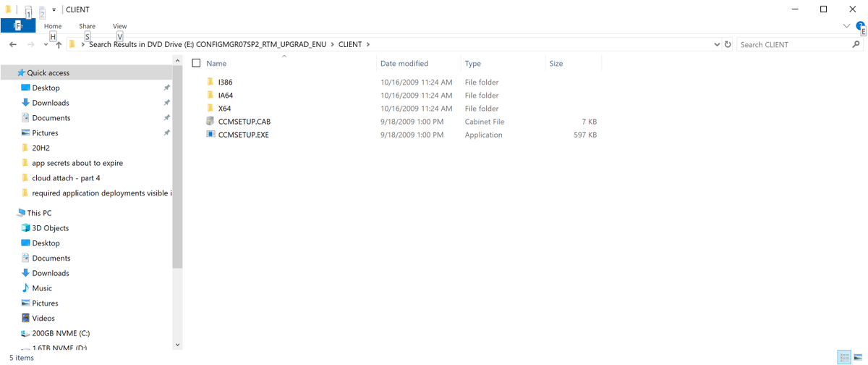Click the '597 KB' size value

[584, 135]
